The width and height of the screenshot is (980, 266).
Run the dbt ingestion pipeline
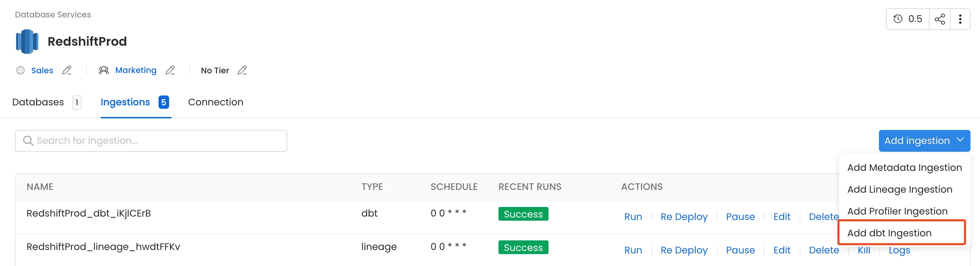[x=633, y=217]
